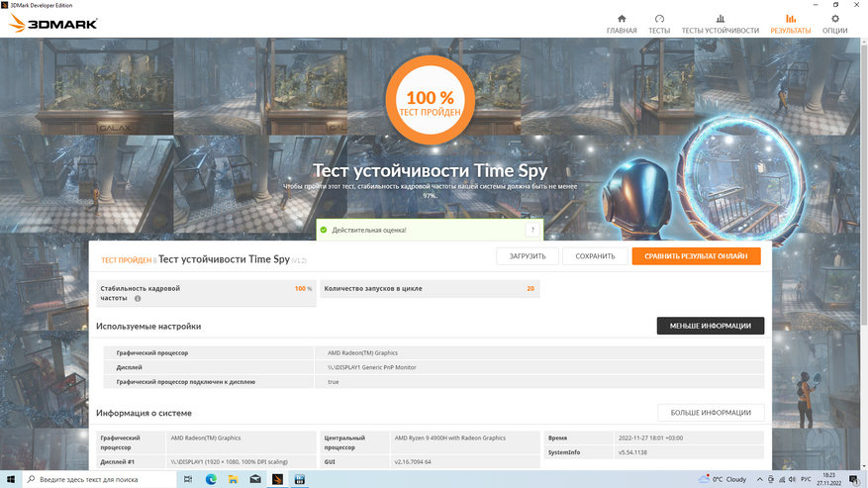Click the network tray icon

(782, 480)
